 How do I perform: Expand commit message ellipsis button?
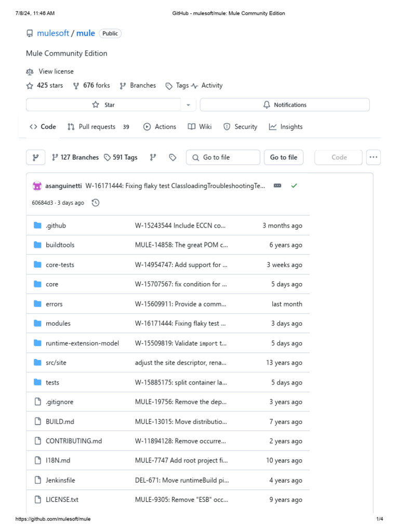277,185
